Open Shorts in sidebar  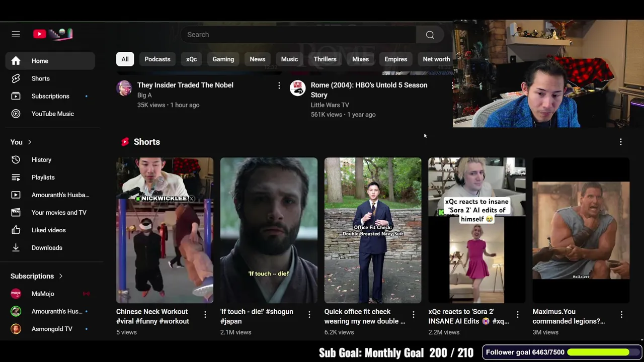pos(50,78)
